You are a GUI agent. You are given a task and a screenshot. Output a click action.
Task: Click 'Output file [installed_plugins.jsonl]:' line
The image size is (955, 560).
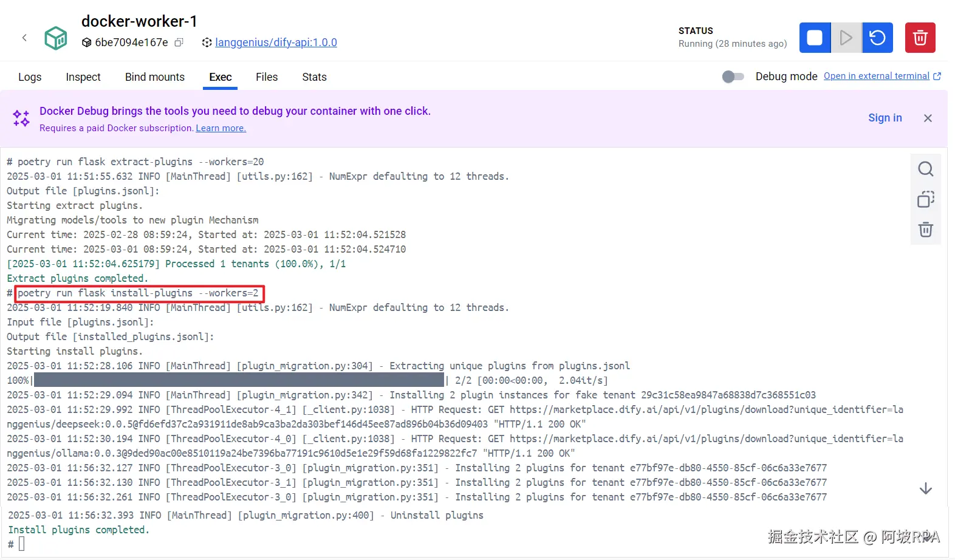point(110,336)
